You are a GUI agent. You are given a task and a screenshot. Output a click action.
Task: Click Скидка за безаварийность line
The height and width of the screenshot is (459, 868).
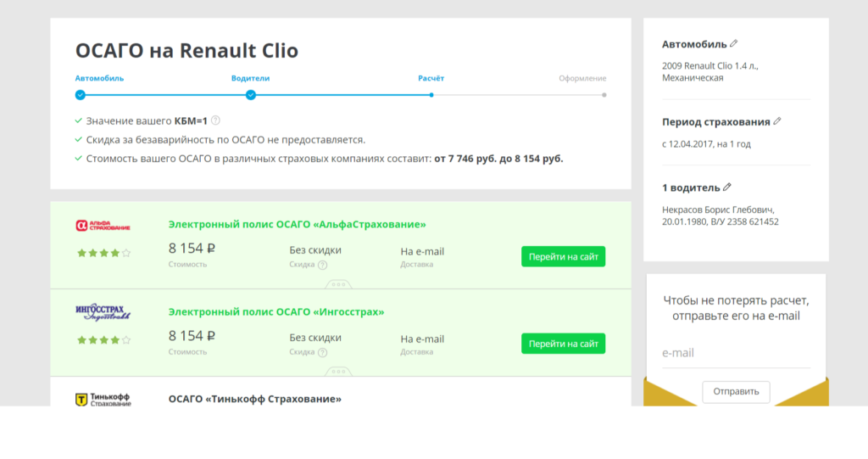[x=225, y=140]
